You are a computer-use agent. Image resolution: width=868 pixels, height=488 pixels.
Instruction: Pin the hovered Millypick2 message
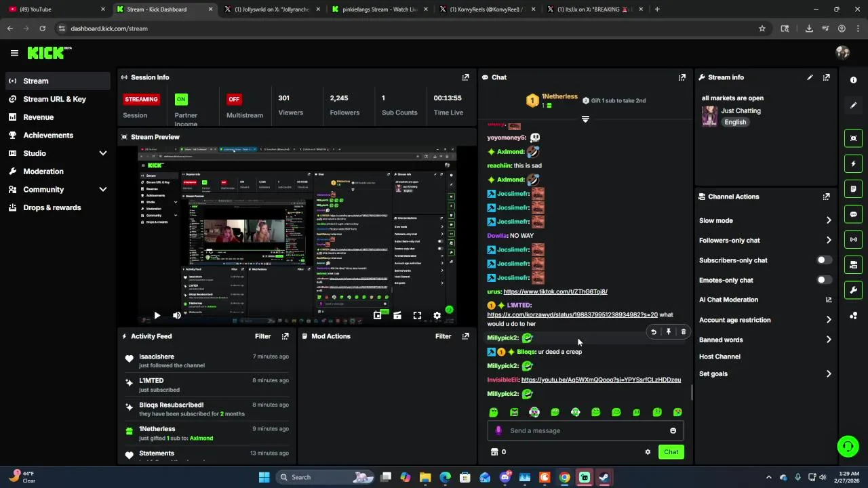pos(668,332)
